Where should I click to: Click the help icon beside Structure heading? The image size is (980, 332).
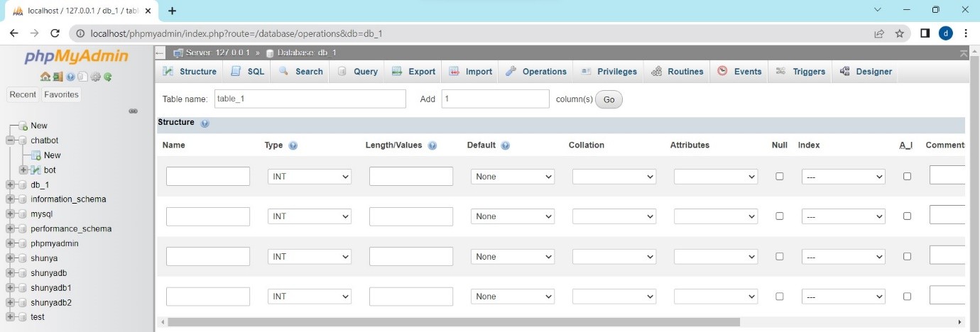point(205,123)
